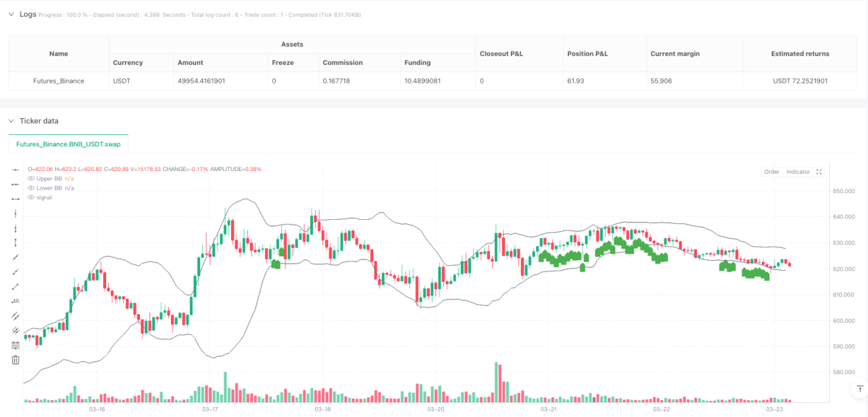Viewport: 868px width, 417px height.
Task: Toggle visibility of Upper BB indicator
Action: pyautogui.click(x=31, y=178)
